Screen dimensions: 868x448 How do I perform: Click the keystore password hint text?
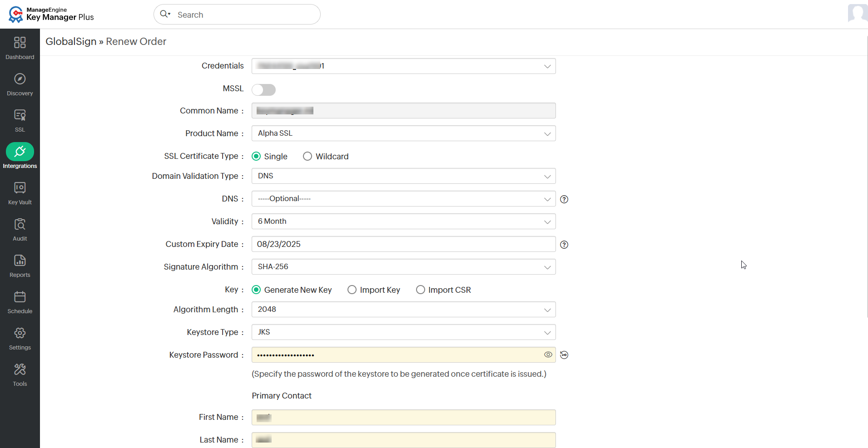click(x=399, y=374)
